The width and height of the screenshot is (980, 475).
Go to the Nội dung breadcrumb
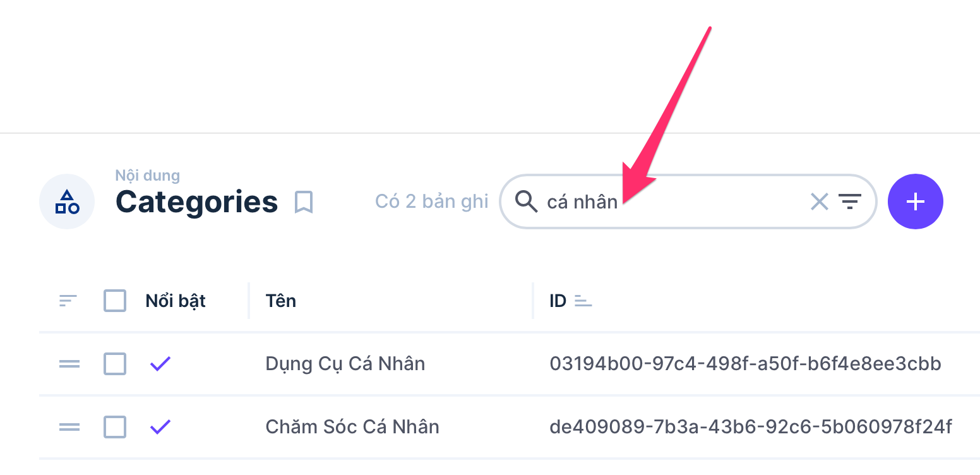(x=147, y=176)
